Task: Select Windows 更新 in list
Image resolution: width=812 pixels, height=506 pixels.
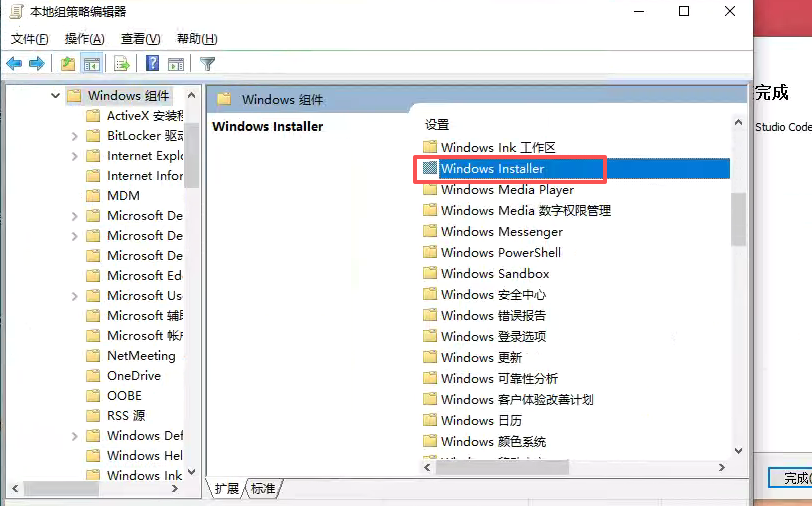Action: 482,357
